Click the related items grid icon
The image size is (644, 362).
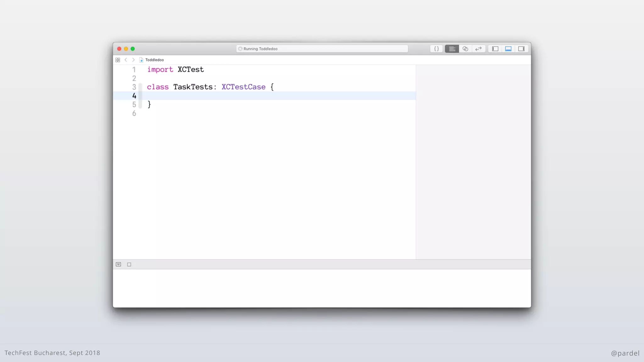[118, 60]
